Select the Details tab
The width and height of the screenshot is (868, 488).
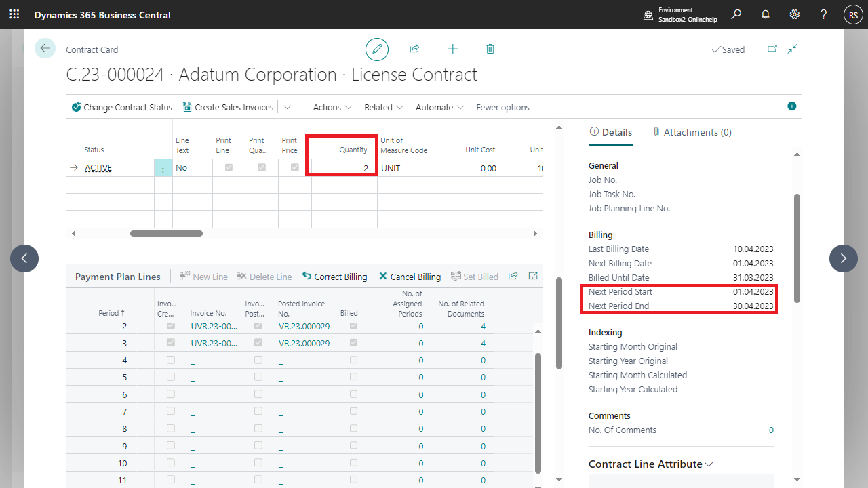click(x=610, y=132)
